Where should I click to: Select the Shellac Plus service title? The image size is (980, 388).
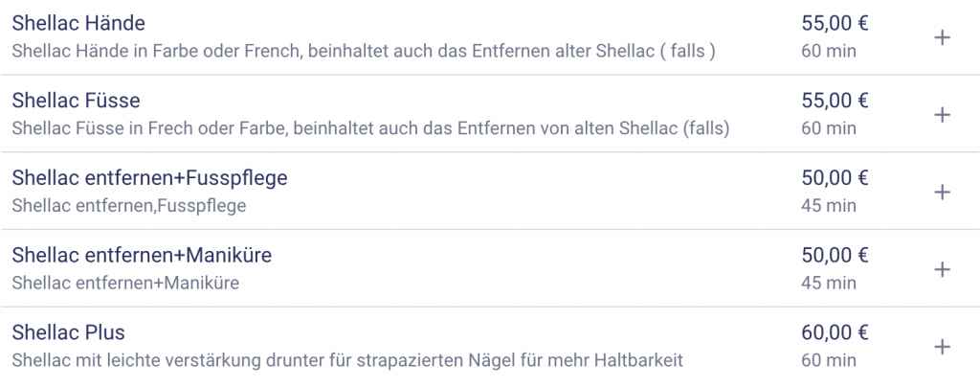point(68,333)
